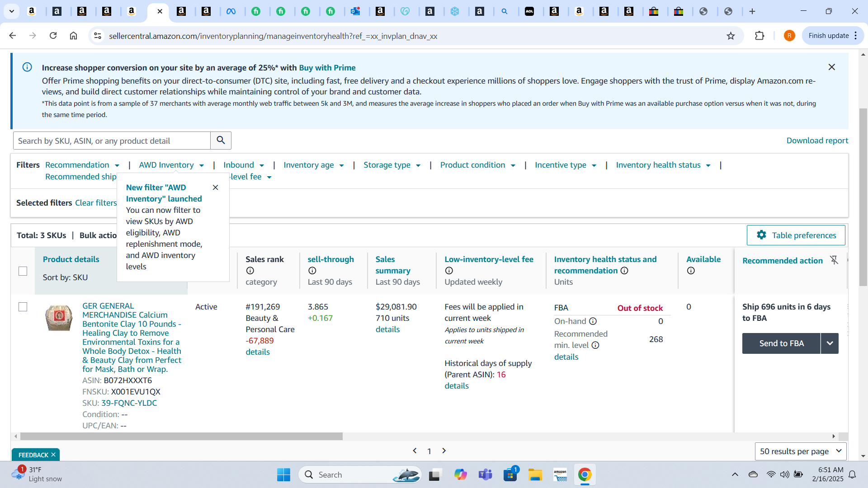Expand the Product condition filter dropdown

coord(478,165)
